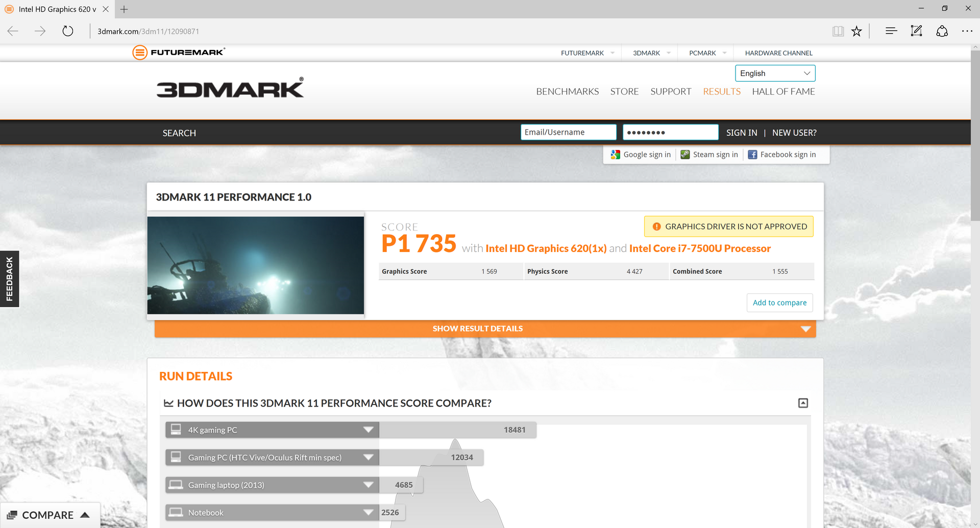Open the HALL OF FAME menu

[x=783, y=91]
